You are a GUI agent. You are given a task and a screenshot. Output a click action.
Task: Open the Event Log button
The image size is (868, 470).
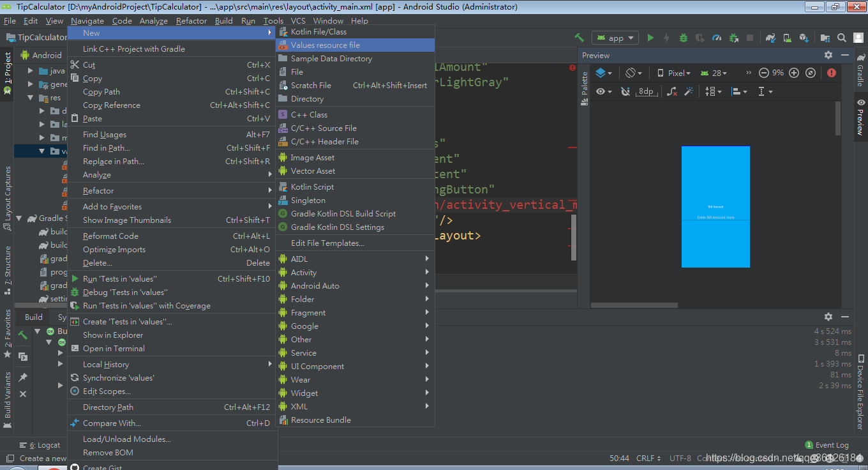click(827, 445)
